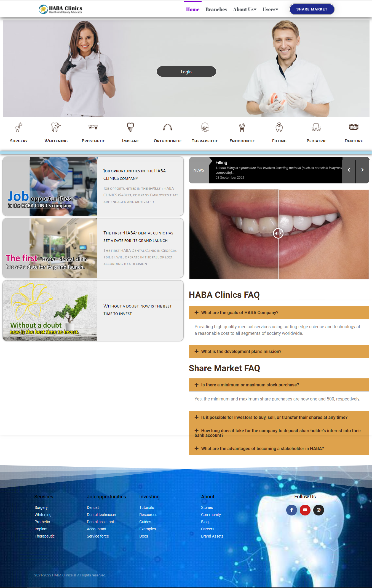
Task: Select the Therapeutic service icon
Action: point(205,127)
